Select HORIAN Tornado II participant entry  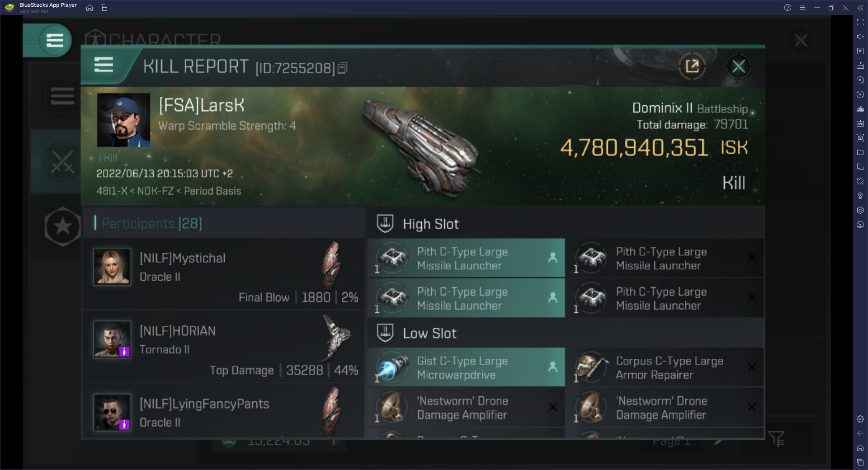tap(224, 346)
